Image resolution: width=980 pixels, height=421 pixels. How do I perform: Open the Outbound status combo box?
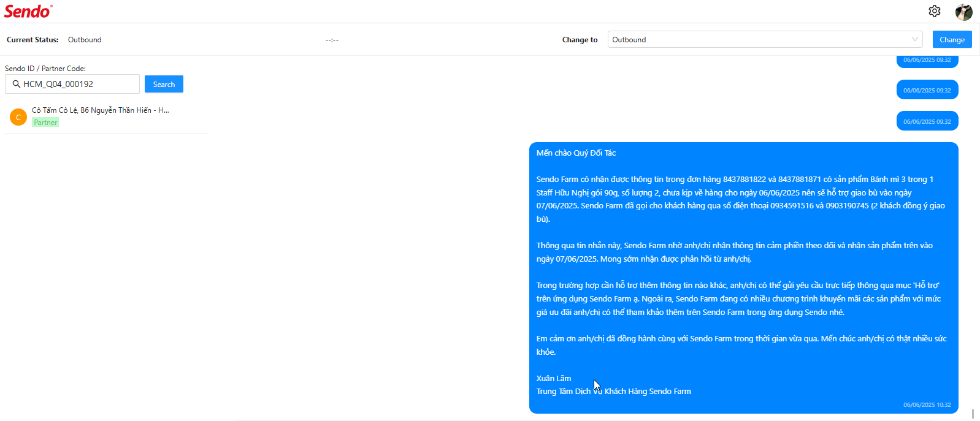765,39
